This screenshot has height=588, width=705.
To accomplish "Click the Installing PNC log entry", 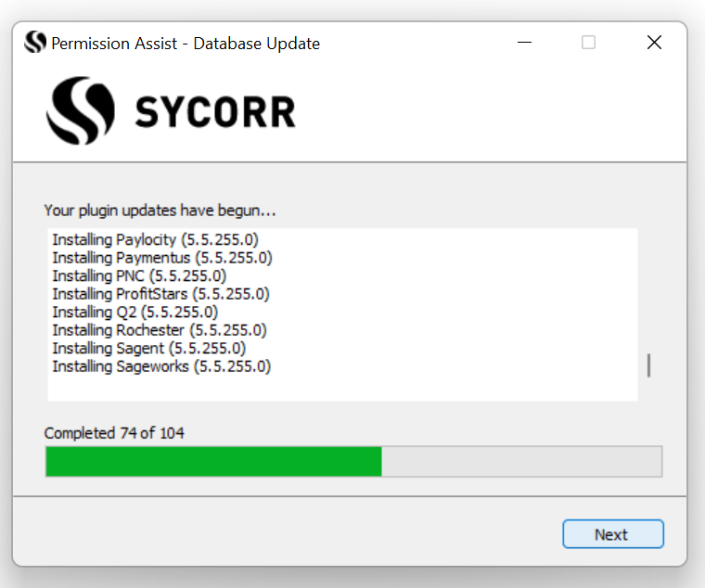I will (139, 275).
